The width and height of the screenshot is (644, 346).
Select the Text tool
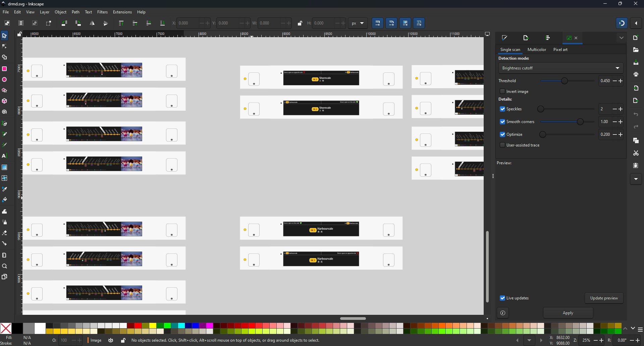tap(4, 156)
